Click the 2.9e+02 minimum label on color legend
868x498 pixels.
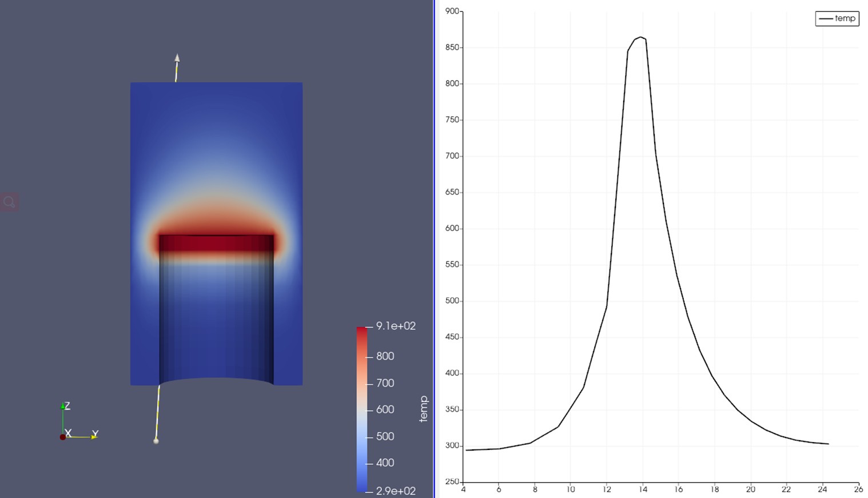395,490
